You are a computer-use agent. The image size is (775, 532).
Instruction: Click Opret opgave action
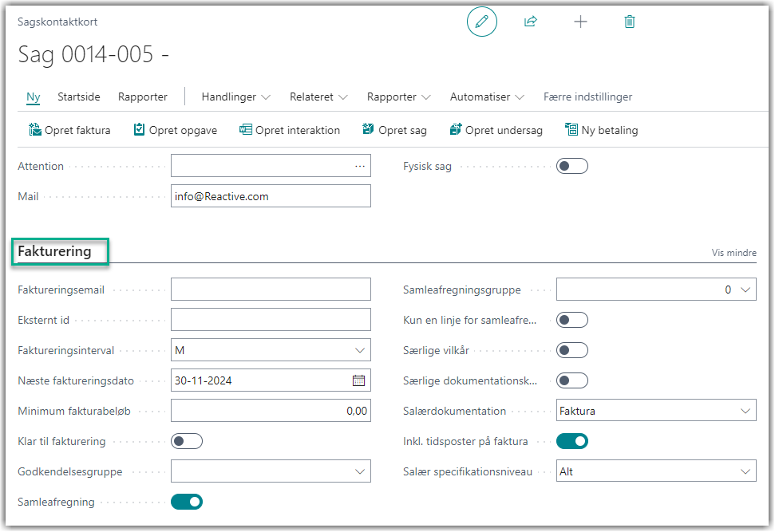pos(175,130)
